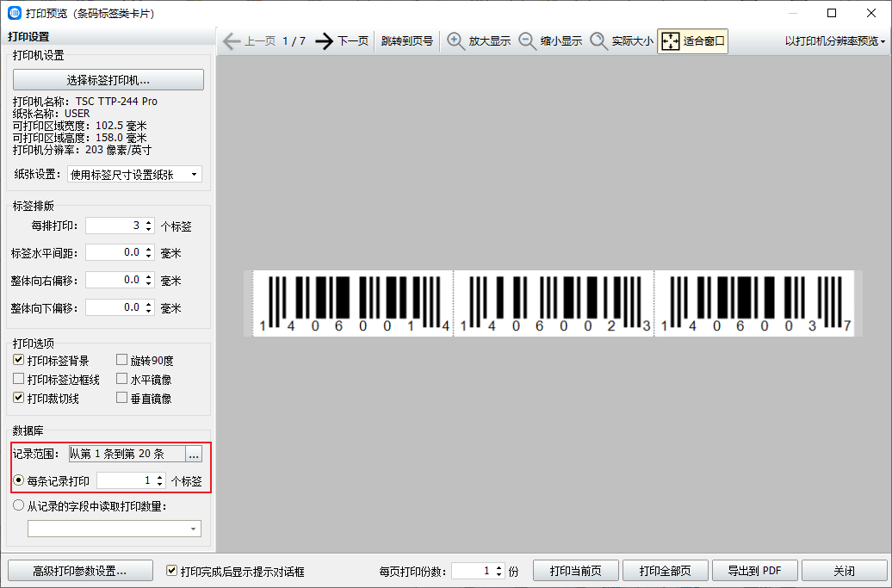This screenshot has width=892, height=588.
Task: Select 每条记录打印 radio button
Action: [19, 480]
